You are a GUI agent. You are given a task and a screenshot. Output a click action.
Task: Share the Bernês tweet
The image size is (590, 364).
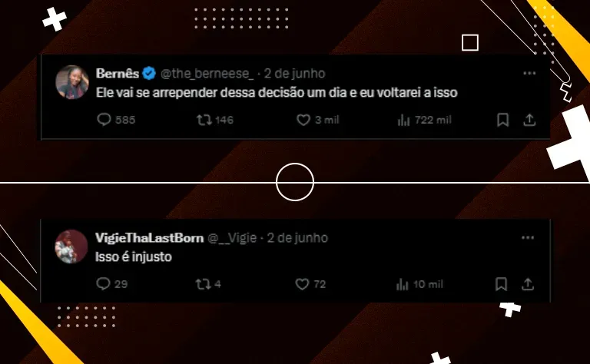click(x=529, y=120)
